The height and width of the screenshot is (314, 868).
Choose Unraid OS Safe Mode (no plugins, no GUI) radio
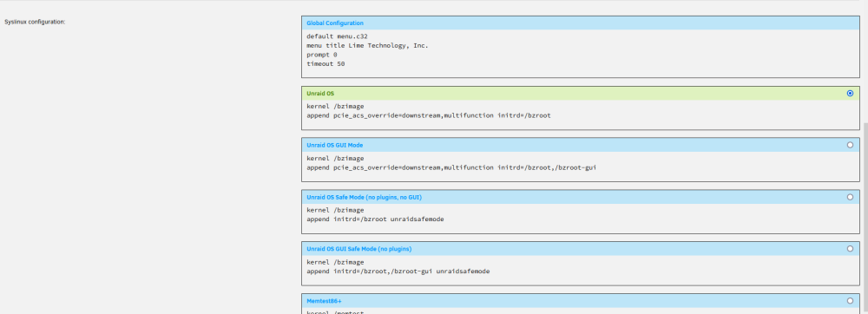[851, 197]
